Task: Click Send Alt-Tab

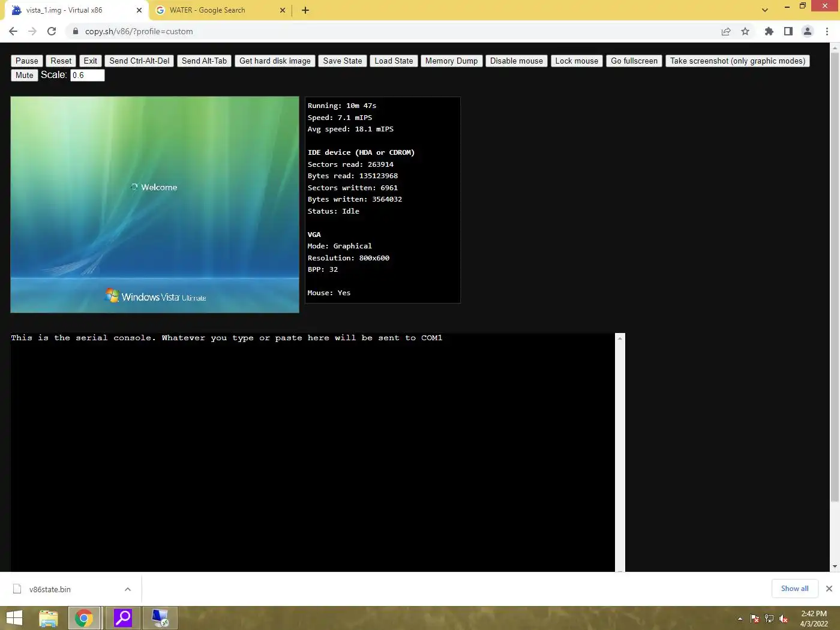Action: click(204, 61)
